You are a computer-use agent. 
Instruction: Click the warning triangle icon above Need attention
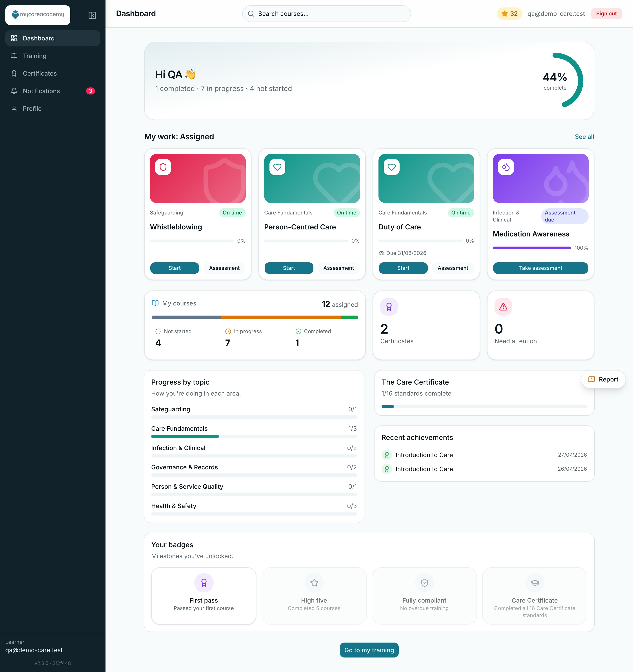pyautogui.click(x=503, y=307)
